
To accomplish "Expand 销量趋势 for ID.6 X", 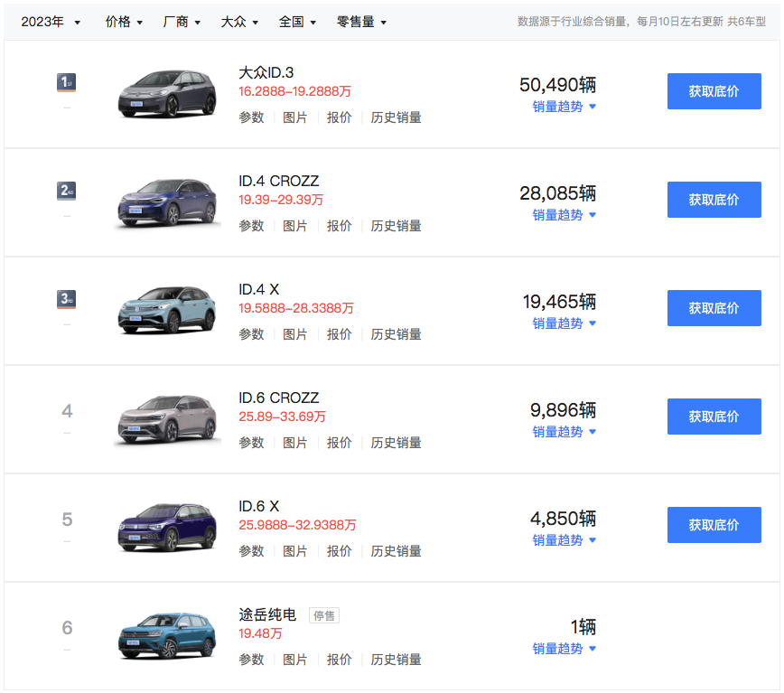I will (x=564, y=540).
